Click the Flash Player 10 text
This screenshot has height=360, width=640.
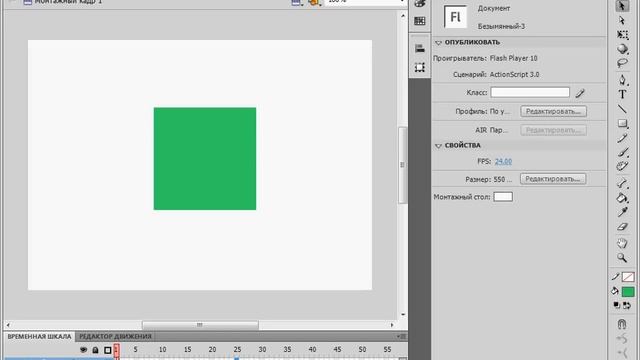pos(513,58)
